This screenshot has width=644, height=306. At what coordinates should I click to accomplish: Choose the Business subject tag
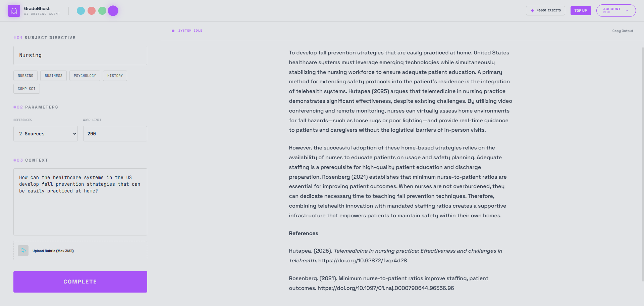pos(54,76)
